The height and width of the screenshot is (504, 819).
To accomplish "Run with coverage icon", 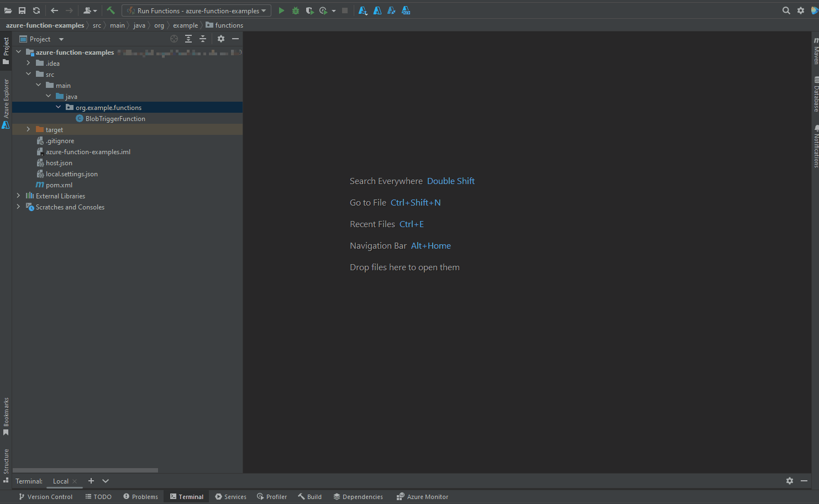I will [x=309, y=11].
